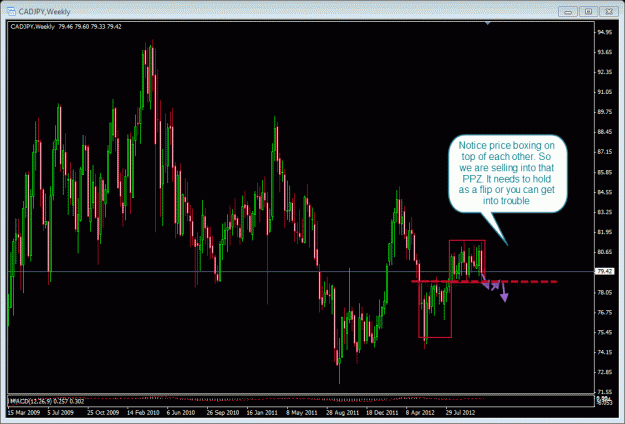Click the 25 Oct 2009 date label

tap(103, 412)
